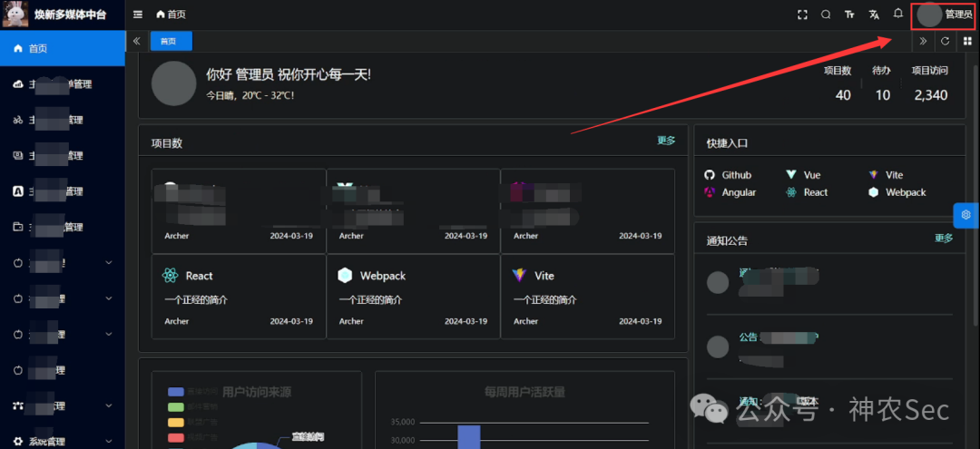Open the search magnifier in header
Screen dimensions: 980x449
pyautogui.click(x=826, y=15)
